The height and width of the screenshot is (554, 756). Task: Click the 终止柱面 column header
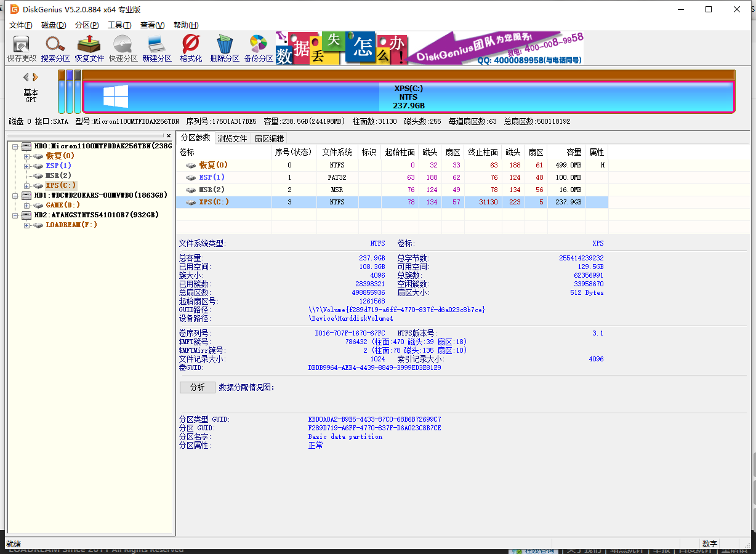pos(483,152)
